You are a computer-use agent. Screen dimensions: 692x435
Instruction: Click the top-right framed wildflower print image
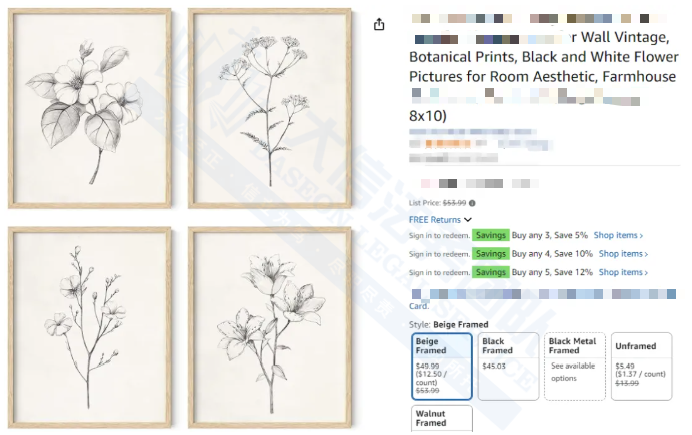click(269, 107)
